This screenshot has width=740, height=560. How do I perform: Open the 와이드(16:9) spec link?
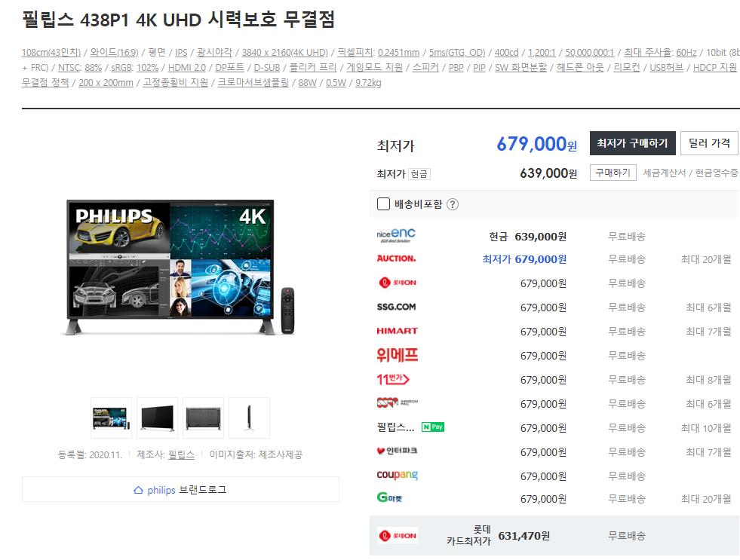click(114, 53)
